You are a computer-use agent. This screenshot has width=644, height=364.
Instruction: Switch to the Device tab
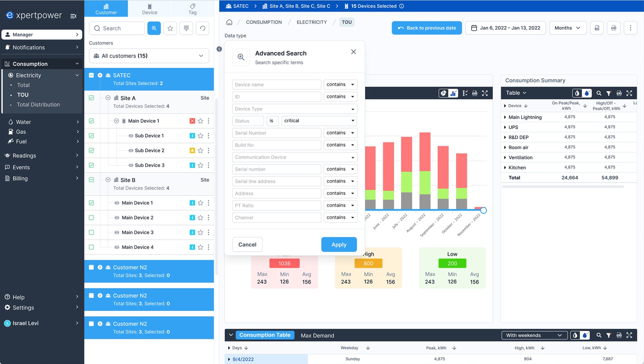(149, 9)
